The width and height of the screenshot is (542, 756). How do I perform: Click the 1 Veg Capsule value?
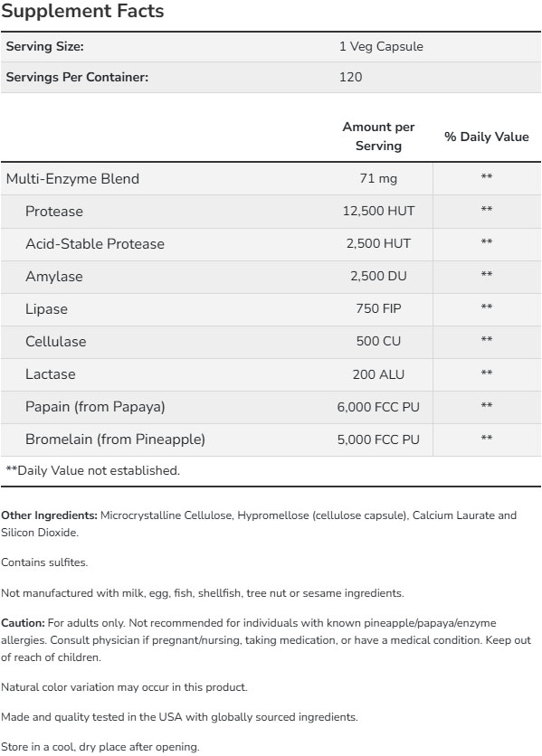381,46
